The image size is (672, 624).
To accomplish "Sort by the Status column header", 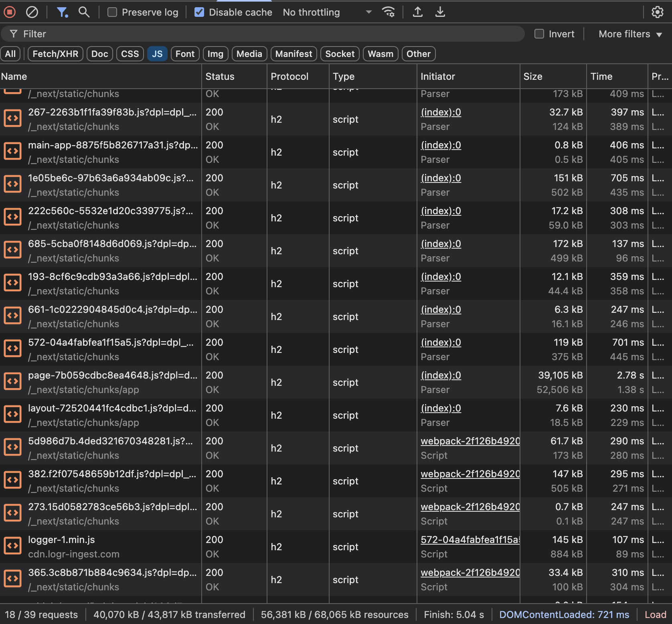I will (234, 76).
